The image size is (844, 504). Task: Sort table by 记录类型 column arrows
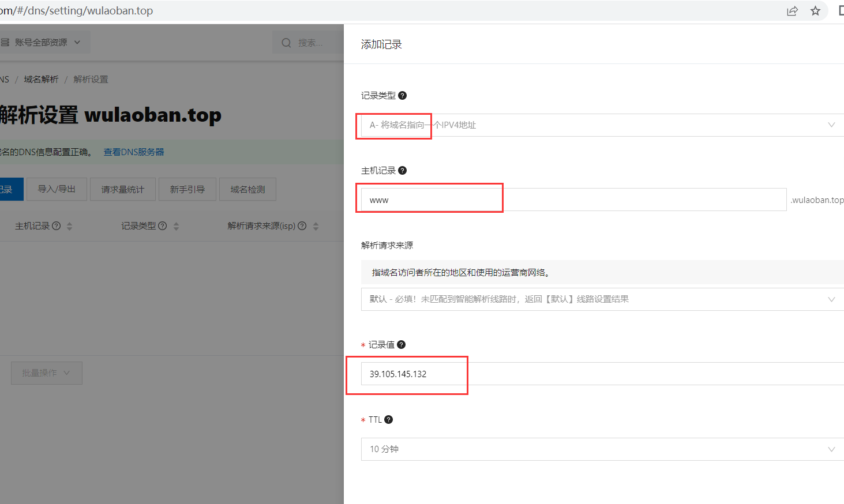(176, 226)
